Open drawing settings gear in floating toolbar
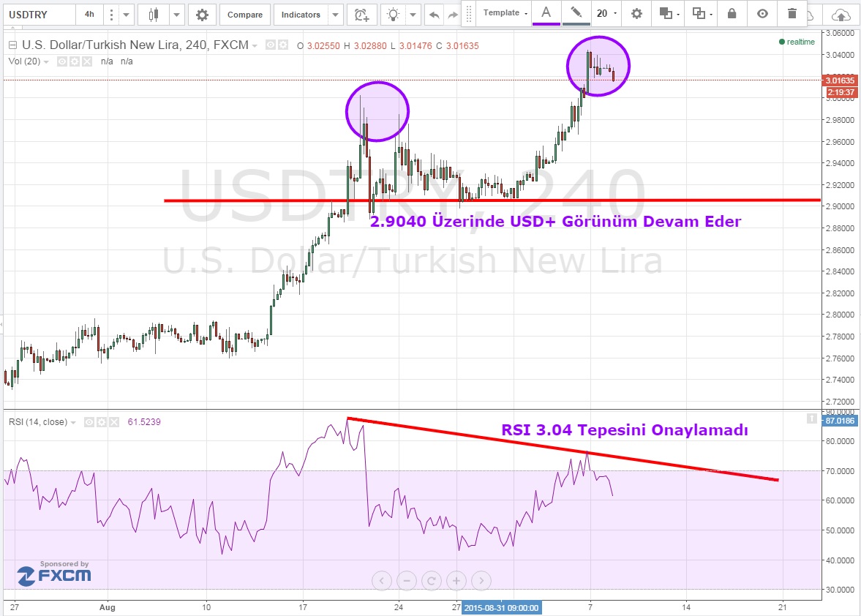This screenshot has height=616, width=861. coord(636,13)
